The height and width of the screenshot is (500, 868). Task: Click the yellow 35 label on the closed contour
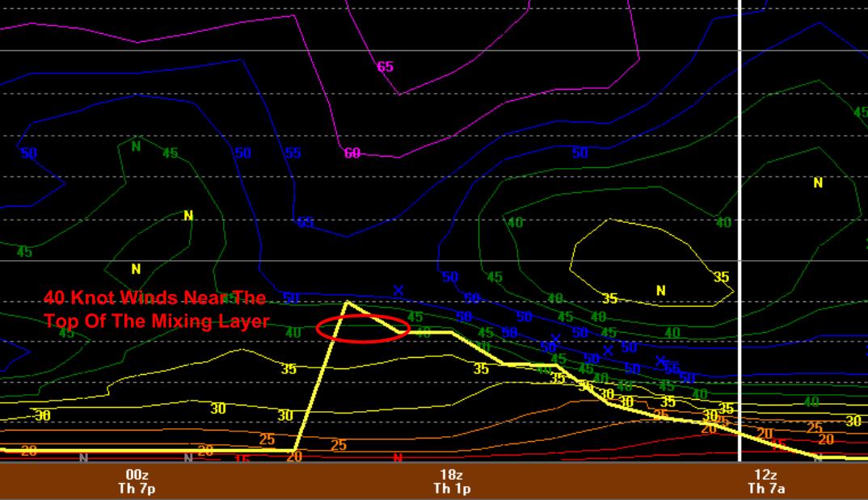[721, 277]
